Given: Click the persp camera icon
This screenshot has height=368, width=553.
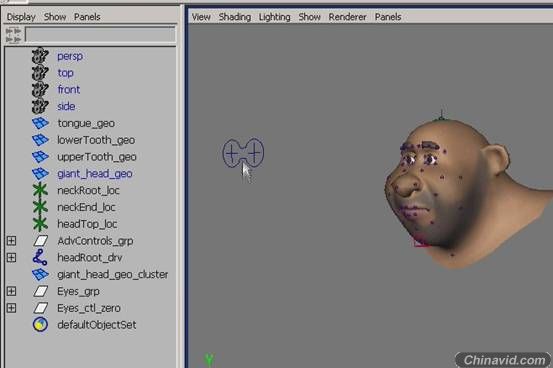Looking at the screenshot, I should click(x=40, y=56).
